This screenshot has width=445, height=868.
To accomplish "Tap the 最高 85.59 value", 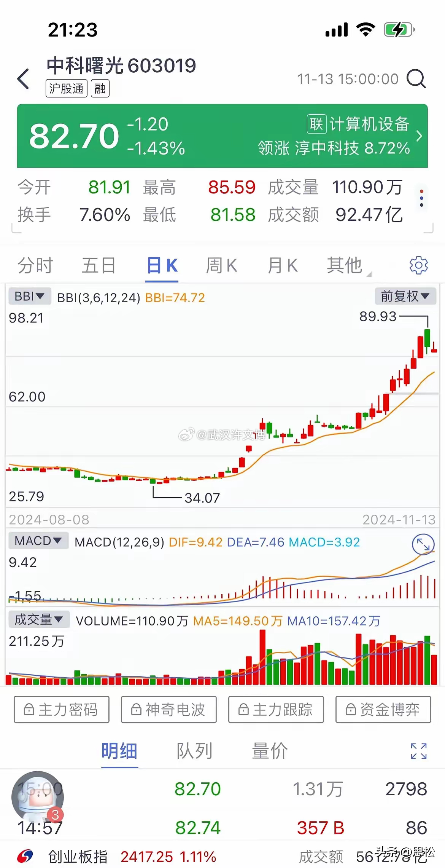I will [232, 187].
